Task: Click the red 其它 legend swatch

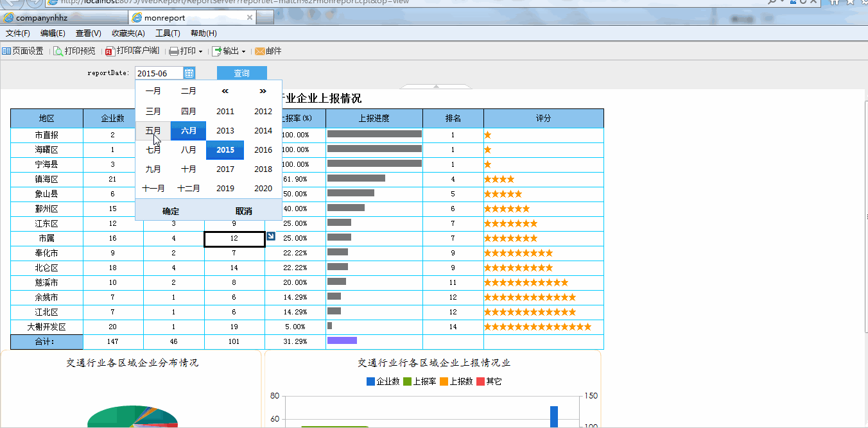Action: [480, 381]
